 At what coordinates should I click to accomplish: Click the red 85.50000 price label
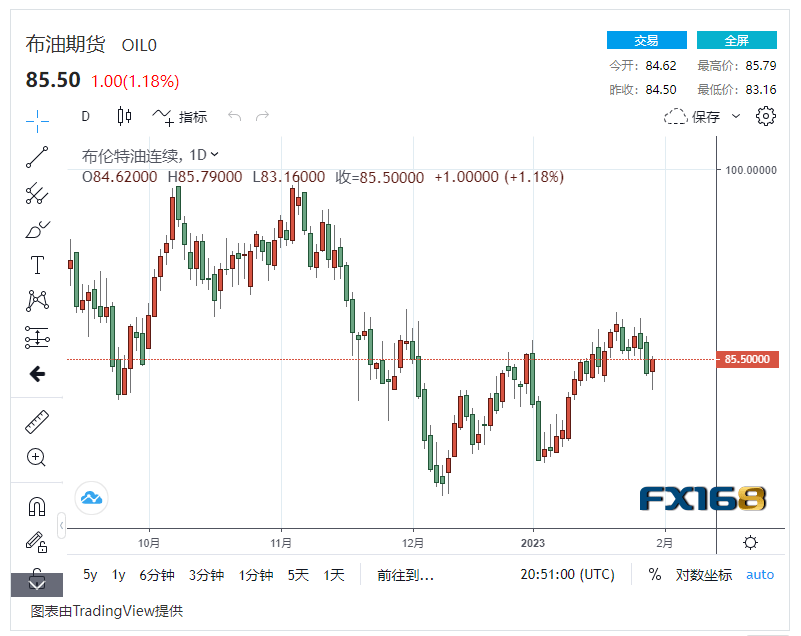point(747,359)
